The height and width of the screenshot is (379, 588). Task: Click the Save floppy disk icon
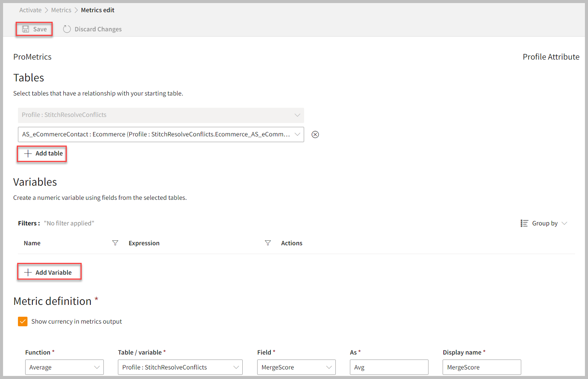[x=26, y=29]
